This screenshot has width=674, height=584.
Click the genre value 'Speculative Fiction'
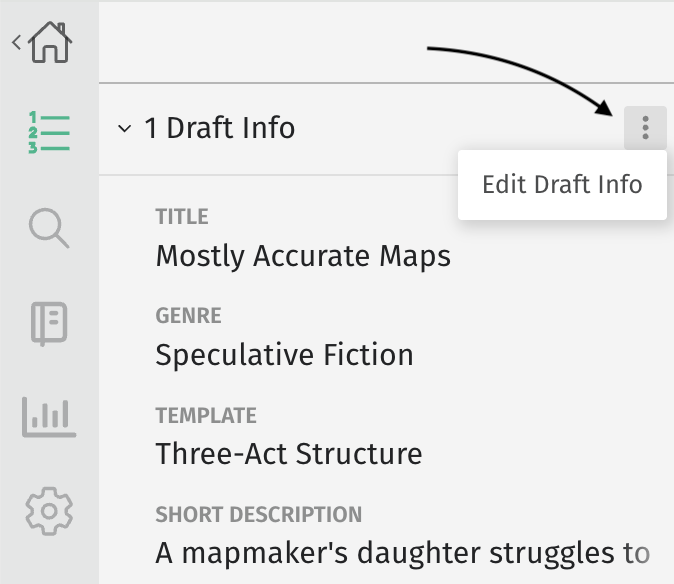point(284,355)
